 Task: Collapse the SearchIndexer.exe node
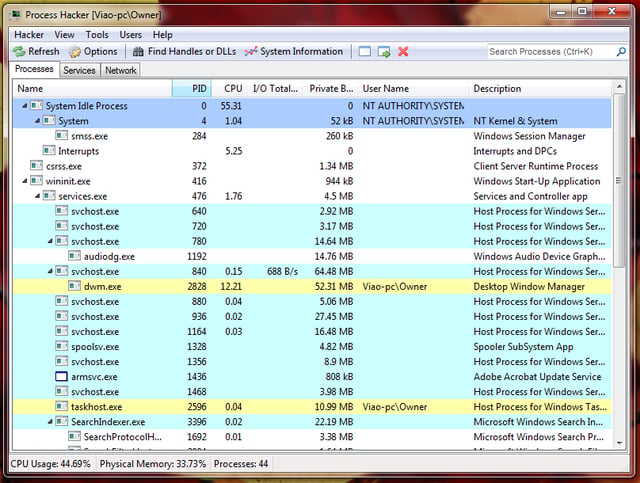pos(50,422)
